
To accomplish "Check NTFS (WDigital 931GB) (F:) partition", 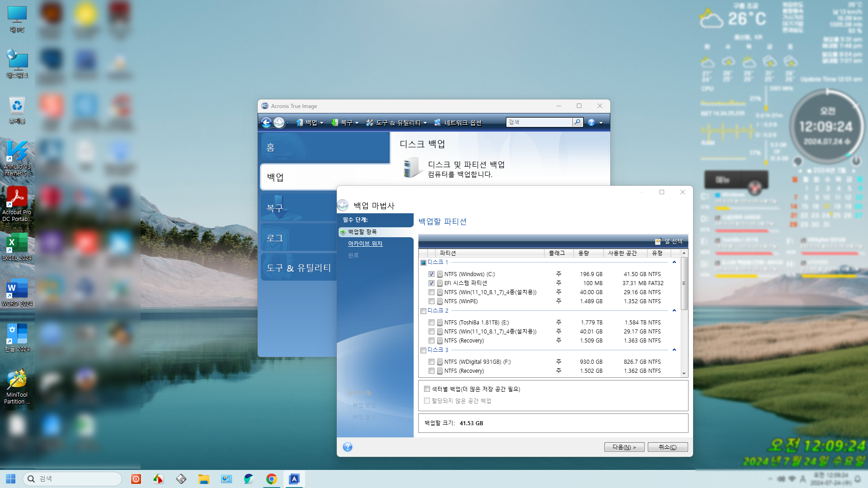I will [431, 362].
